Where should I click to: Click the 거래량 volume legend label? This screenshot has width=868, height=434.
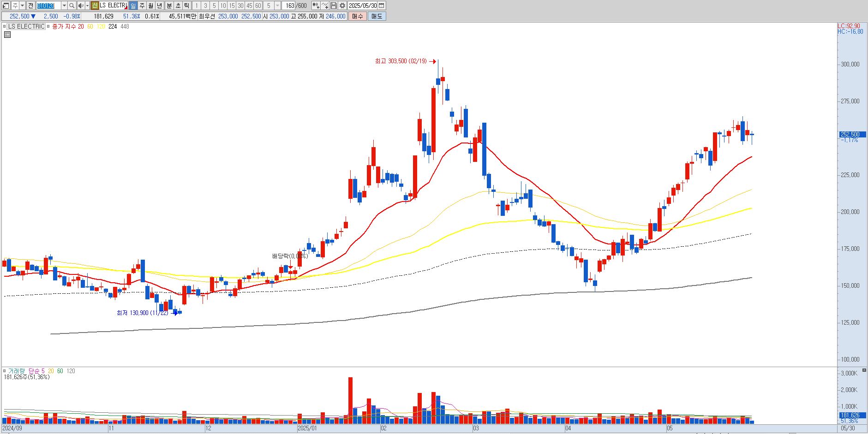pyautogui.click(x=17, y=371)
